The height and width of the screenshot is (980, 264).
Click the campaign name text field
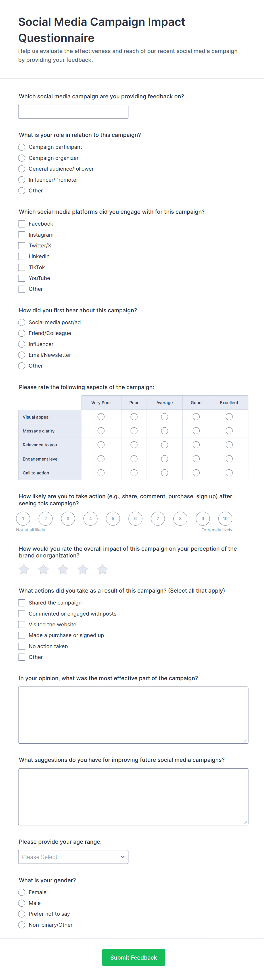coord(73,112)
